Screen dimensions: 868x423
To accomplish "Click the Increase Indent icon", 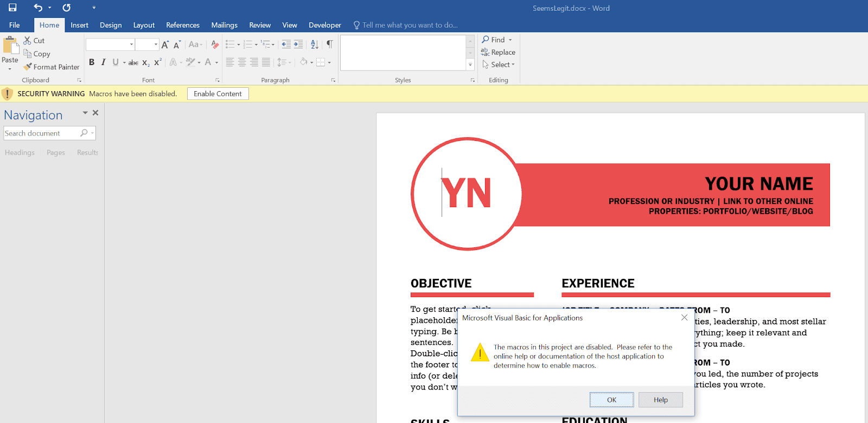I will point(298,44).
